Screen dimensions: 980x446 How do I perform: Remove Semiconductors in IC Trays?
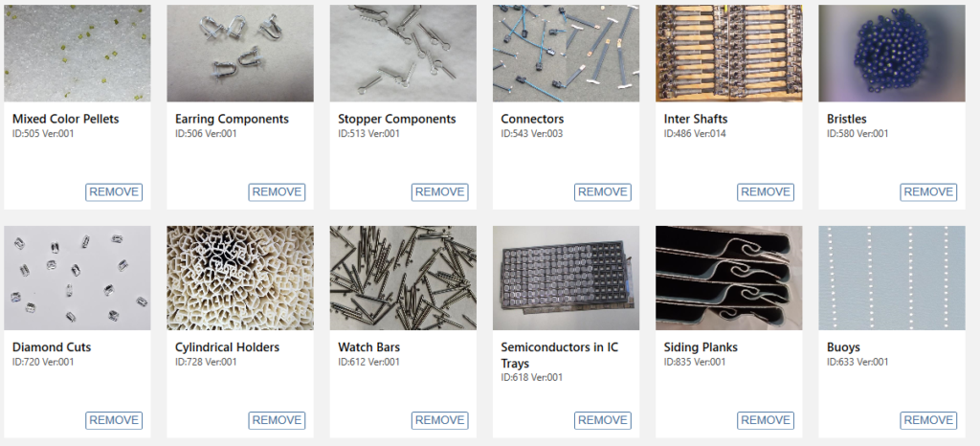603,420
